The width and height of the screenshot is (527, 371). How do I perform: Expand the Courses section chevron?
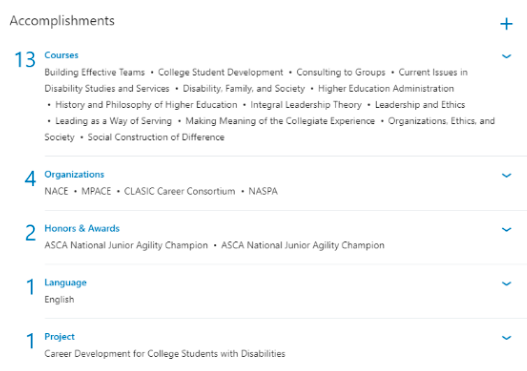[506, 56]
